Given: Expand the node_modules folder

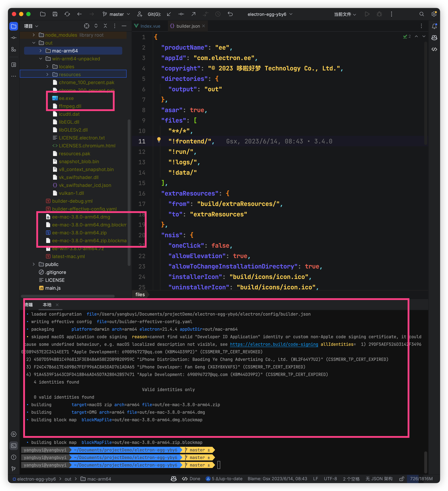Looking at the screenshot, I should point(34,35).
